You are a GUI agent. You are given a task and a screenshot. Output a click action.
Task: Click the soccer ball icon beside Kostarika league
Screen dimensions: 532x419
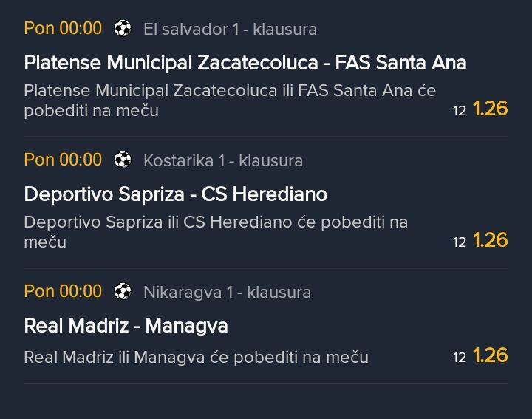click(123, 160)
